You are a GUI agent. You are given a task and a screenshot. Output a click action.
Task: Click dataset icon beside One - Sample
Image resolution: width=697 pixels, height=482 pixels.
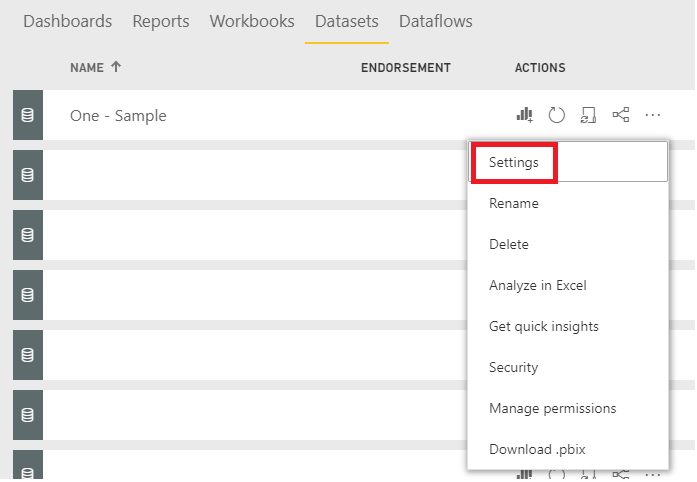(x=27, y=115)
